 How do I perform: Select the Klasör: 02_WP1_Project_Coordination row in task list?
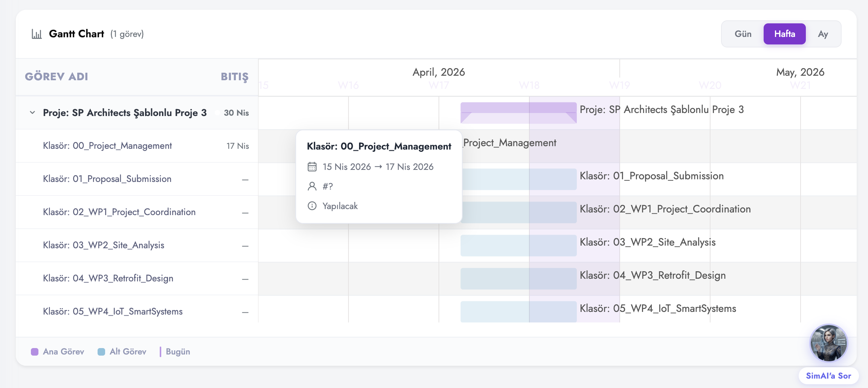(137, 212)
